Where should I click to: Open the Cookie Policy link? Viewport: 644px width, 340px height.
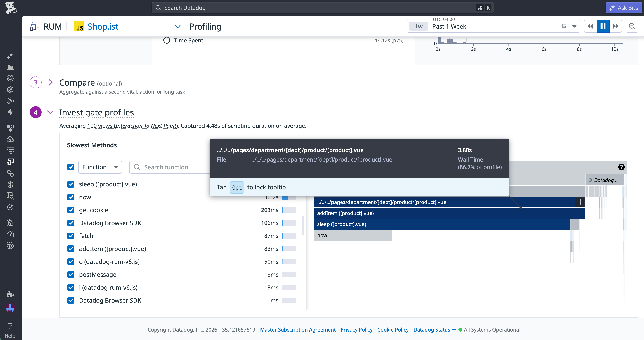pos(393,329)
